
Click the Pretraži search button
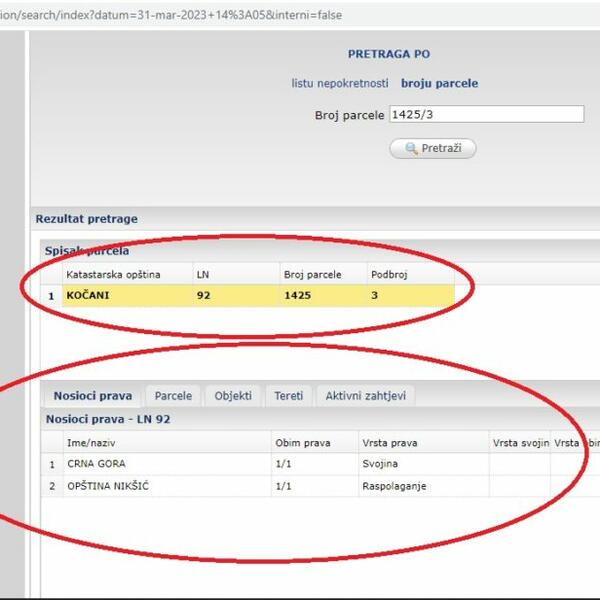click(433, 149)
